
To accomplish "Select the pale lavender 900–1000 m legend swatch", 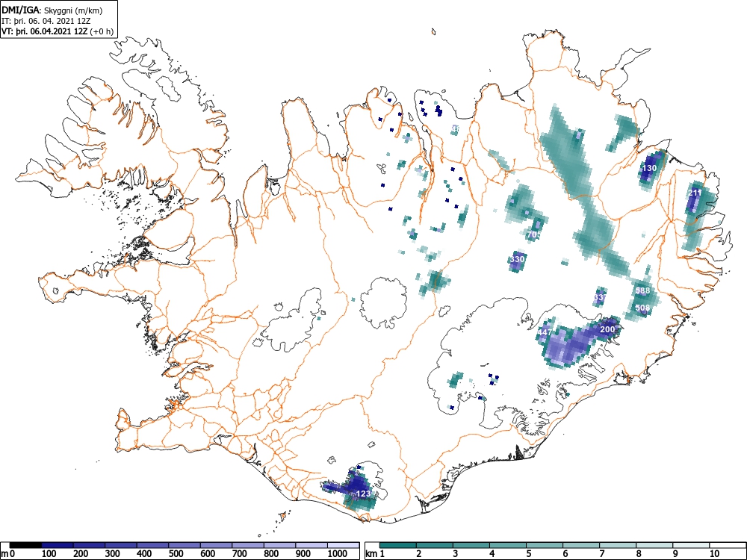I will (x=311, y=545).
